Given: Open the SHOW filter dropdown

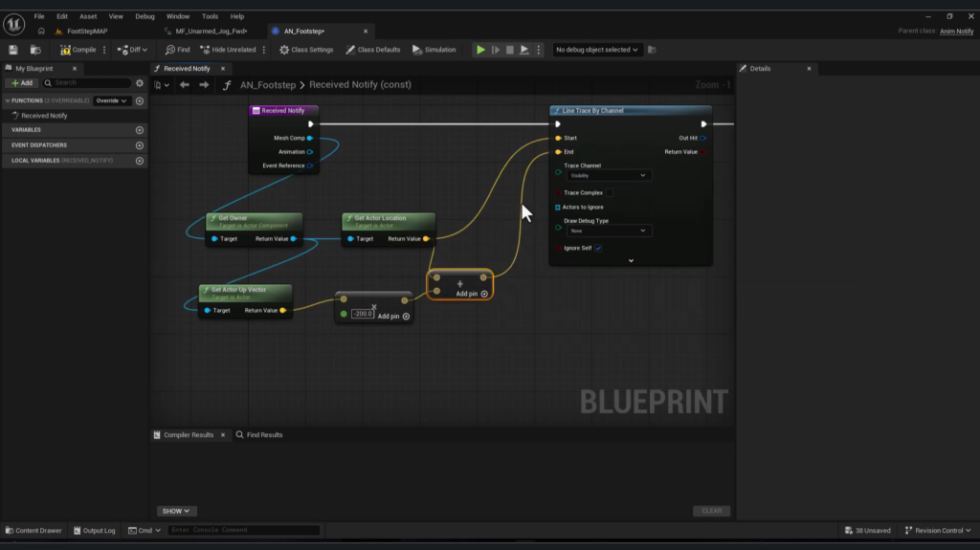Looking at the screenshot, I should tap(176, 511).
